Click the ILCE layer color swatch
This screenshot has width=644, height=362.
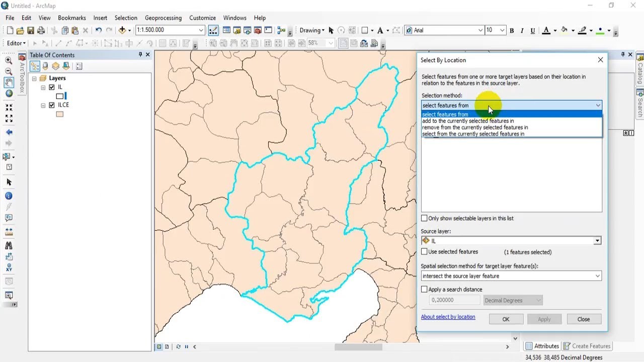coord(60,114)
